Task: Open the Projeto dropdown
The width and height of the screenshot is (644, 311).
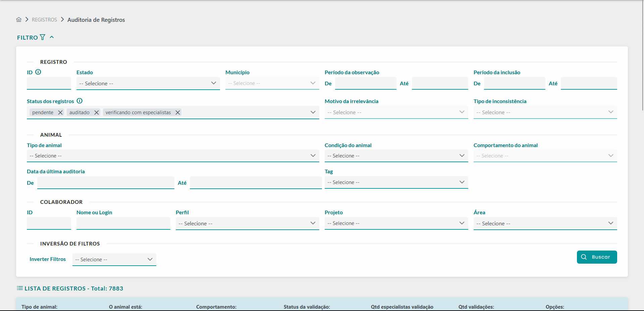Action: [396, 223]
